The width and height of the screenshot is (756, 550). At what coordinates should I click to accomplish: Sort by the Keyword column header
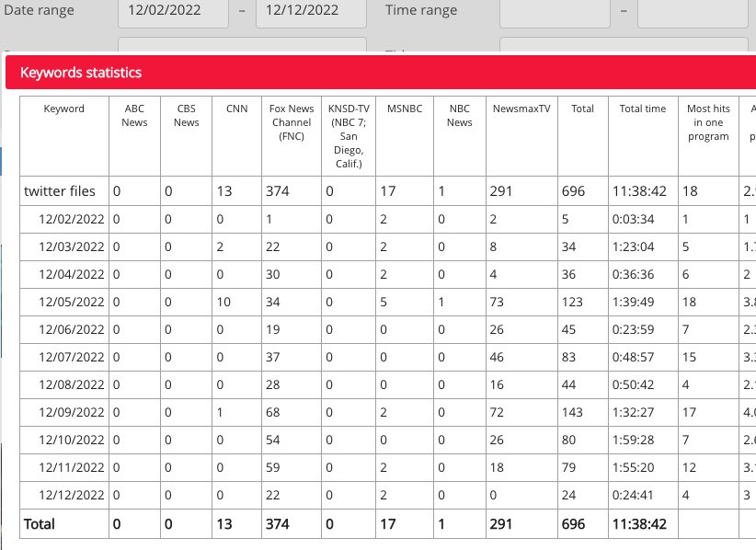pos(64,109)
